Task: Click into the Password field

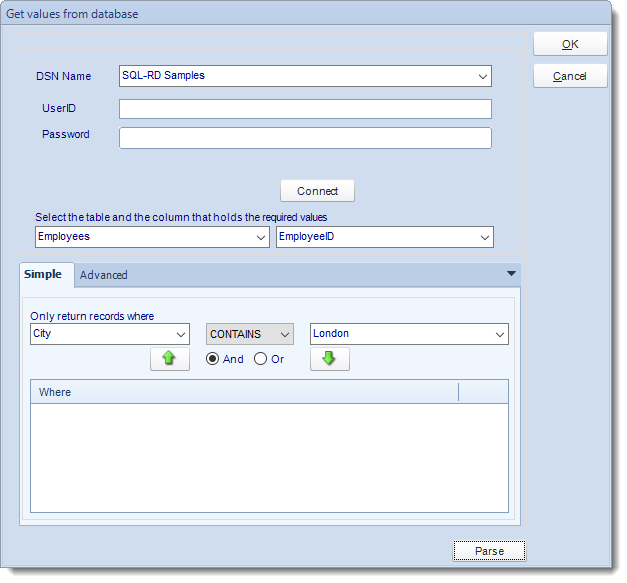Action: [x=305, y=138]
